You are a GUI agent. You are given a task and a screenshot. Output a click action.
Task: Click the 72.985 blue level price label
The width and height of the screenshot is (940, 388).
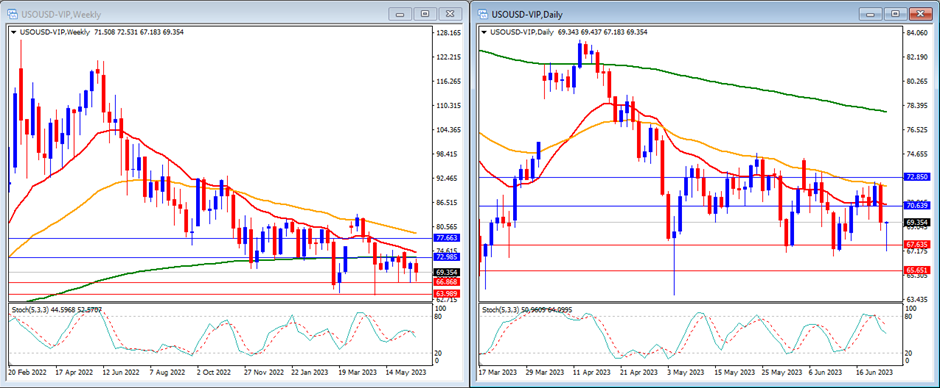[446, 258]
